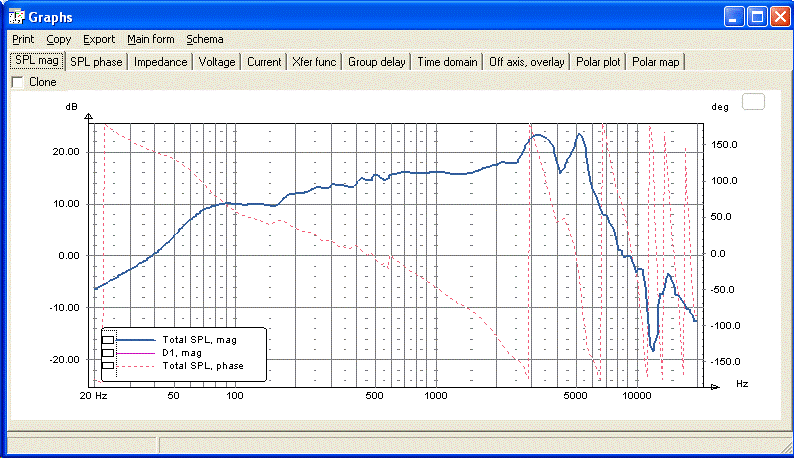Open the Voltage tab
The width and height of the screenshot is (794, 458).
coord(217,62)
